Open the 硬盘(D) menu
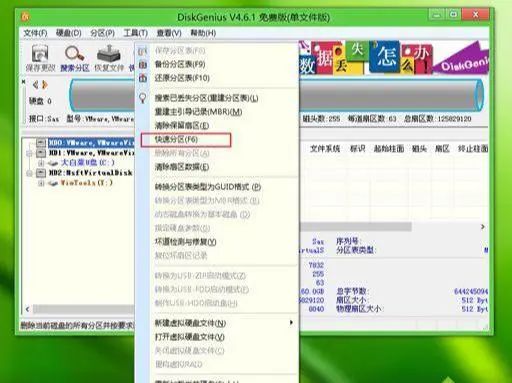The width and height of the screenshot is (512, 383). click(69, 33)
